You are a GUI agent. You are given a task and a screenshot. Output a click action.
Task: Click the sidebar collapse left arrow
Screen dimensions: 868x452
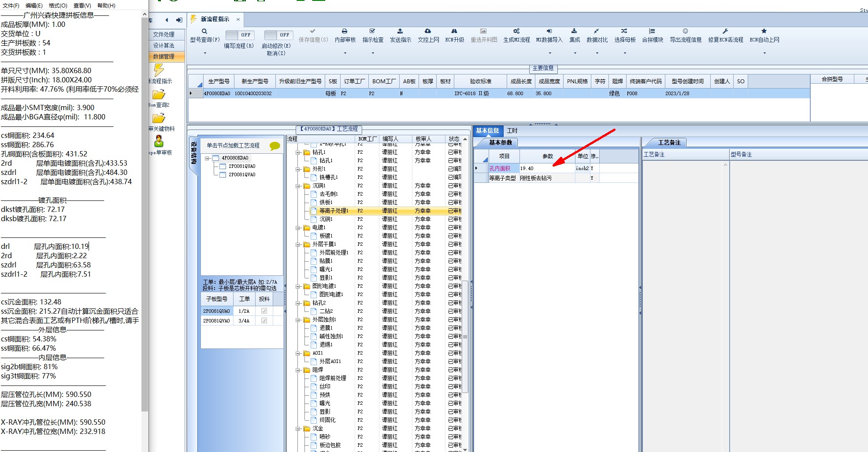click(167, 20)
